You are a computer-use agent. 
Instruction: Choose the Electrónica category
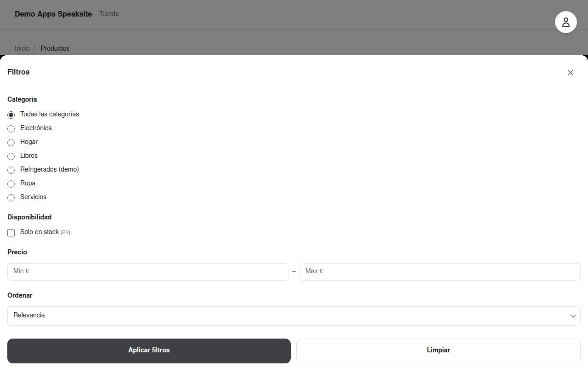[11, 128]
